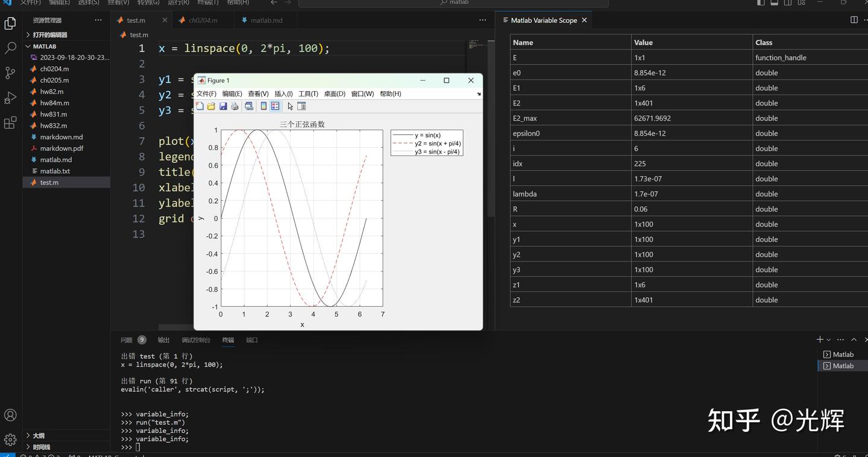Open the Source Control view
The height and width of the screenshot is (457, 868).
pyautogui.click(x=10, y=72)
